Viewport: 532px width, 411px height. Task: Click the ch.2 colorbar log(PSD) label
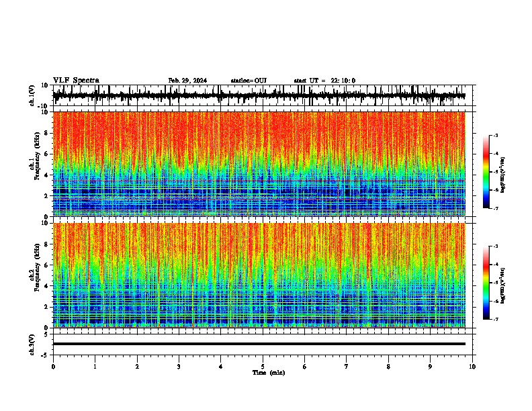pos(503,285)
